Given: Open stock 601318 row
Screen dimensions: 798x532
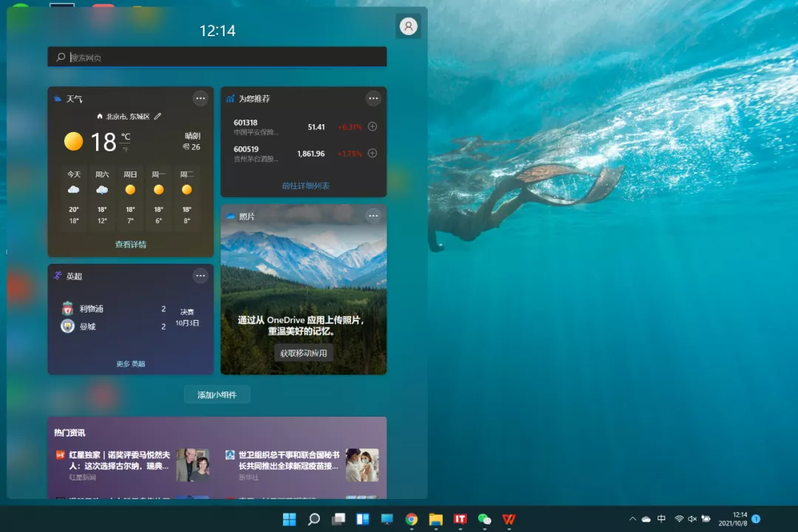Looking at the screenshot, I should [x=304, y=127].
